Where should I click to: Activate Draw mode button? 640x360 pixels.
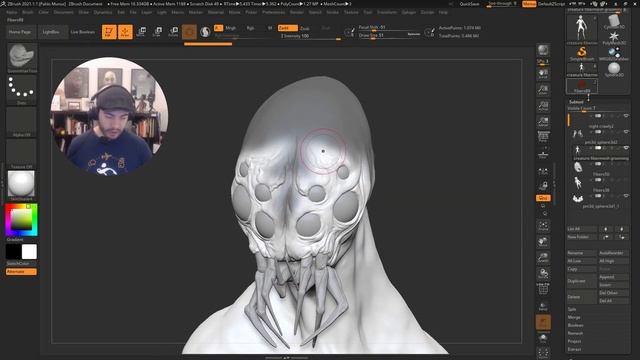[x=125, y=31]
